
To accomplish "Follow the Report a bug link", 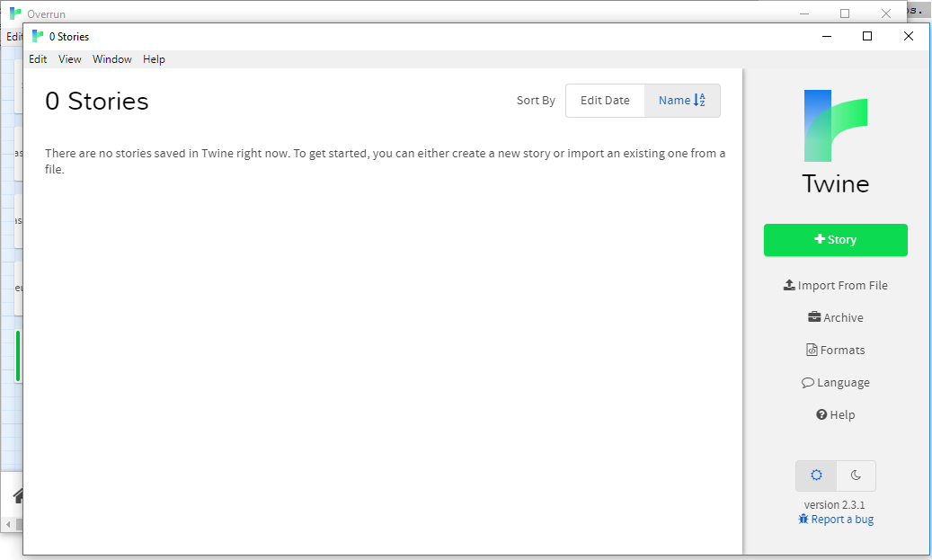I will click(842, 519).
